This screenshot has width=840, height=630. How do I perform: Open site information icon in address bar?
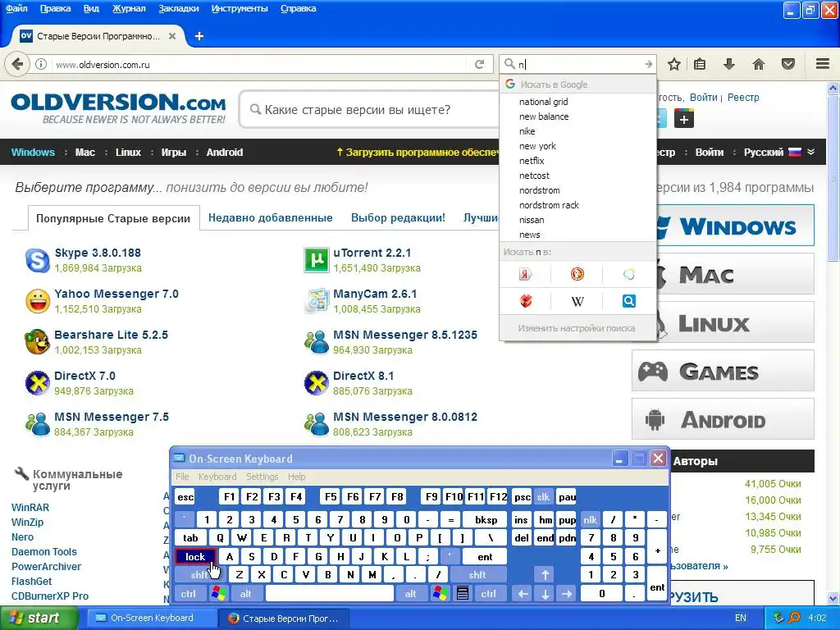[41, 64]
